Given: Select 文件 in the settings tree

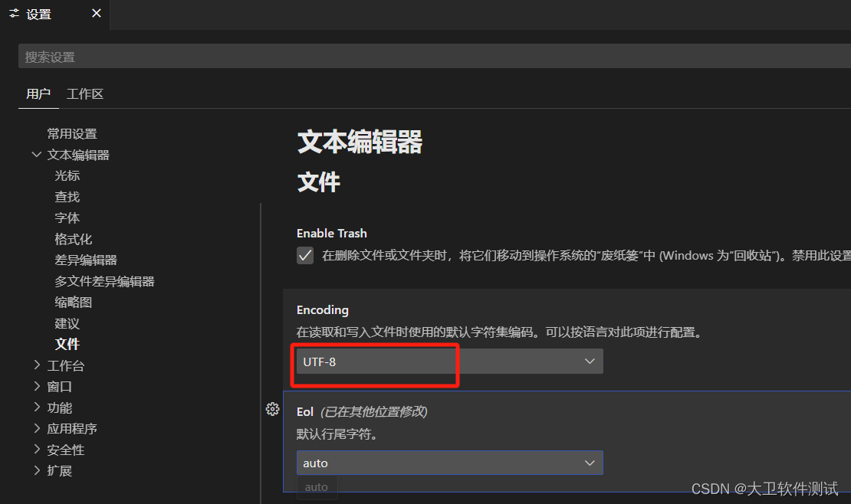Looking at the screenshot, I should [67, 344].
